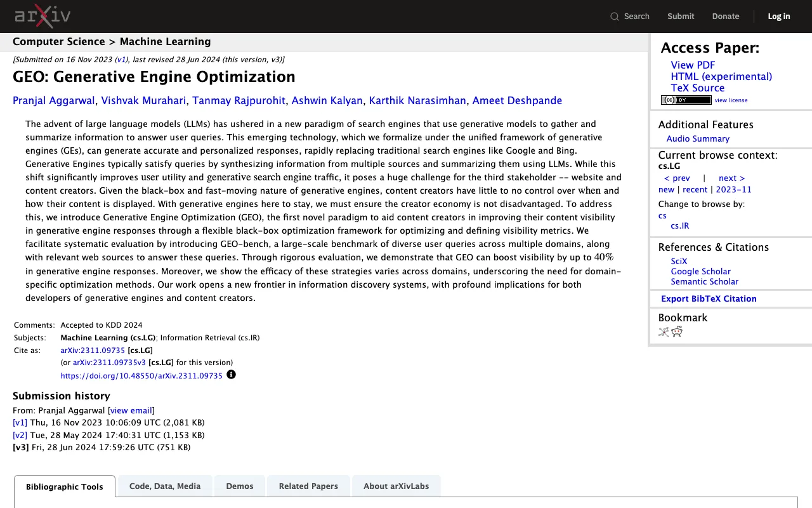Open author Tanmay Rajpurohit's page
The image size is (812, 508).
239,100
